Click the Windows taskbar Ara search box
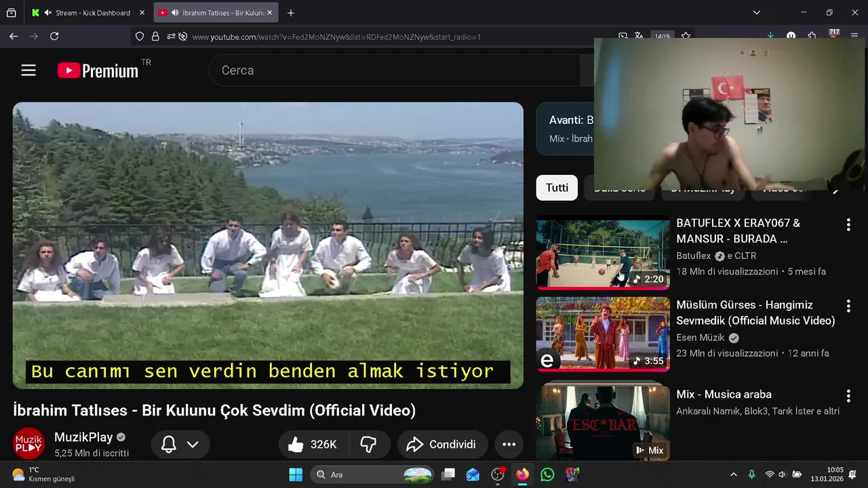868x488 pixels. tap(373, 474)
